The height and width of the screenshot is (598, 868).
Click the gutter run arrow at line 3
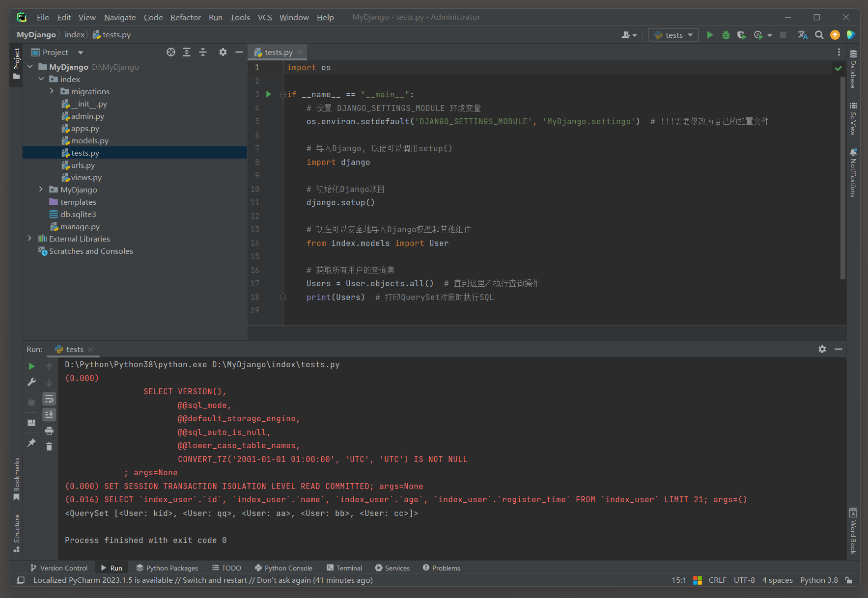tap(269, 94)
